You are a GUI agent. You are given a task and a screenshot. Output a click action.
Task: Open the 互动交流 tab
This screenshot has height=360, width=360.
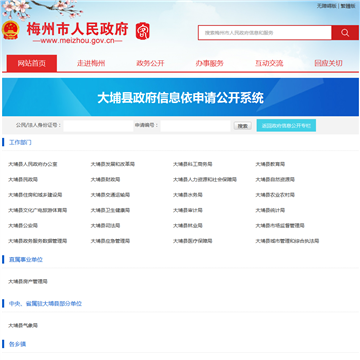tap(269, 63)
